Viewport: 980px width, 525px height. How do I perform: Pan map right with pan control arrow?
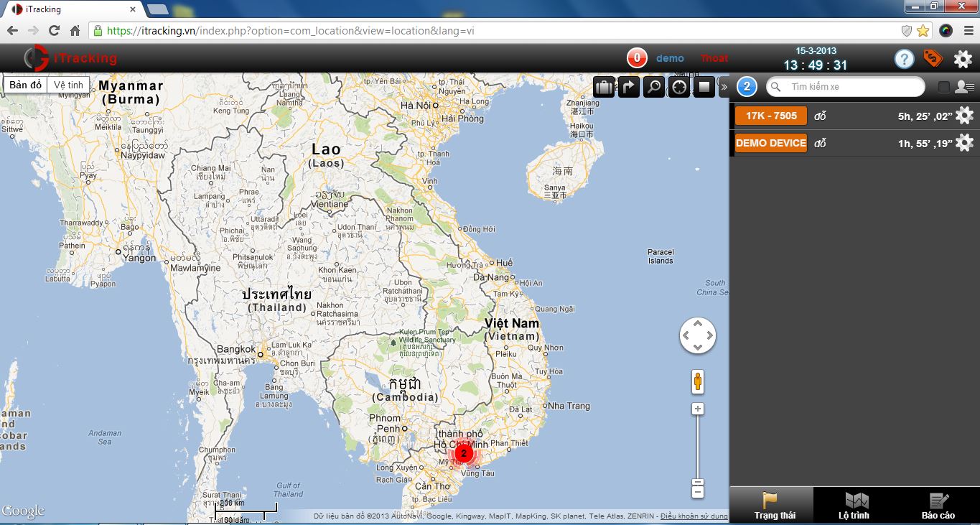click(x=709, y=335)
